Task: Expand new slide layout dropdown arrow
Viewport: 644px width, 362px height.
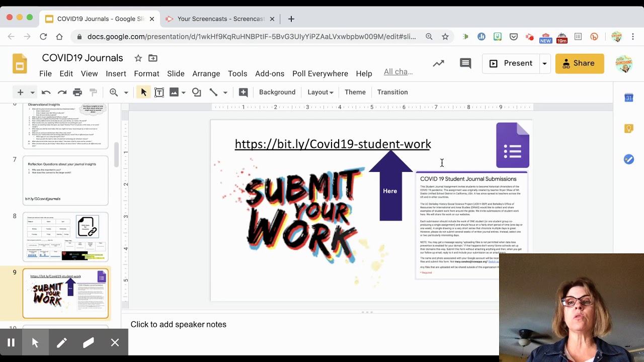Action: (32, 93)
